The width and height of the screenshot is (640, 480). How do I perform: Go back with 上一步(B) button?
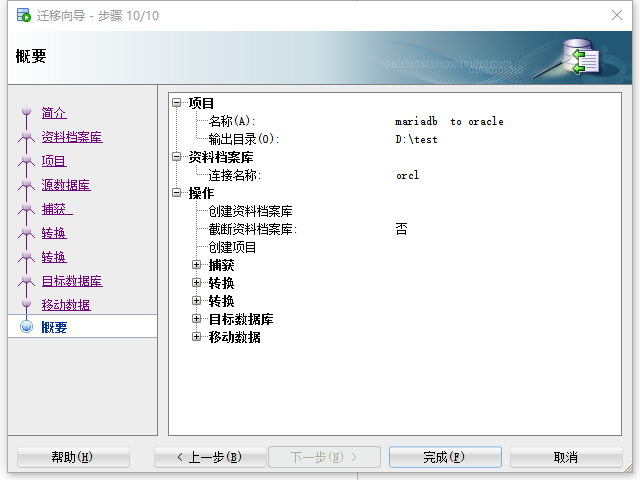pyautogui.click(x=210, y=457)
